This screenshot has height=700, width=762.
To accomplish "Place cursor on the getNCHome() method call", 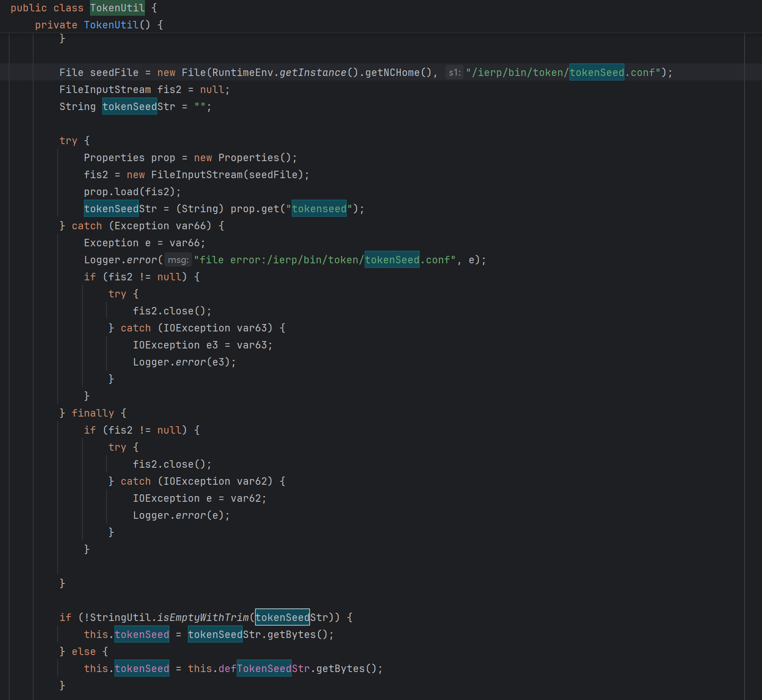I will (392, 72).
